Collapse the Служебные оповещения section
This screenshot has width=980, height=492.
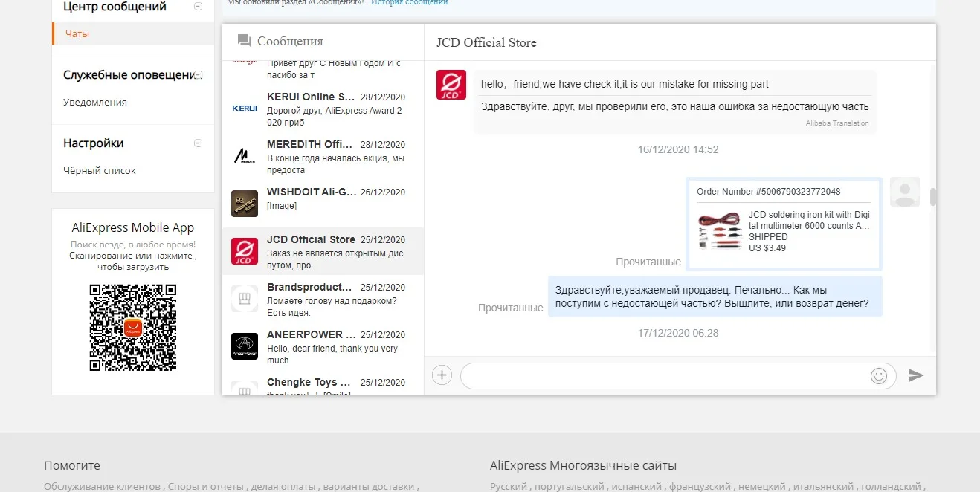point(198,75)
